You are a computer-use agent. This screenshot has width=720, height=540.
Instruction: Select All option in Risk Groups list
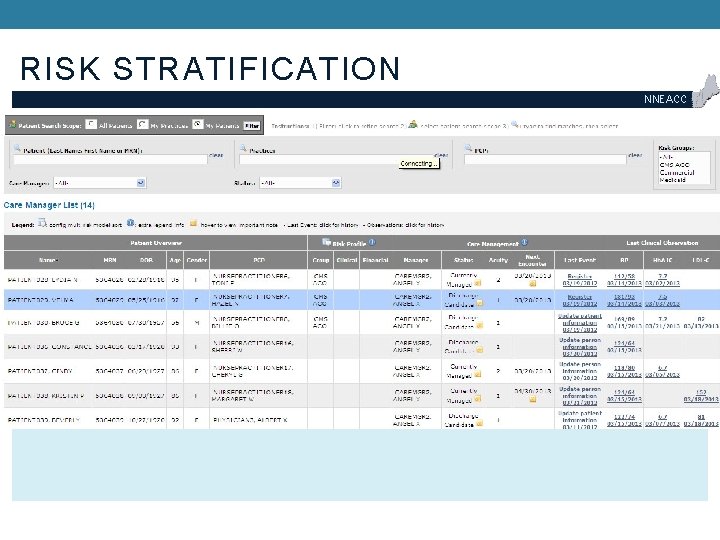665,157
